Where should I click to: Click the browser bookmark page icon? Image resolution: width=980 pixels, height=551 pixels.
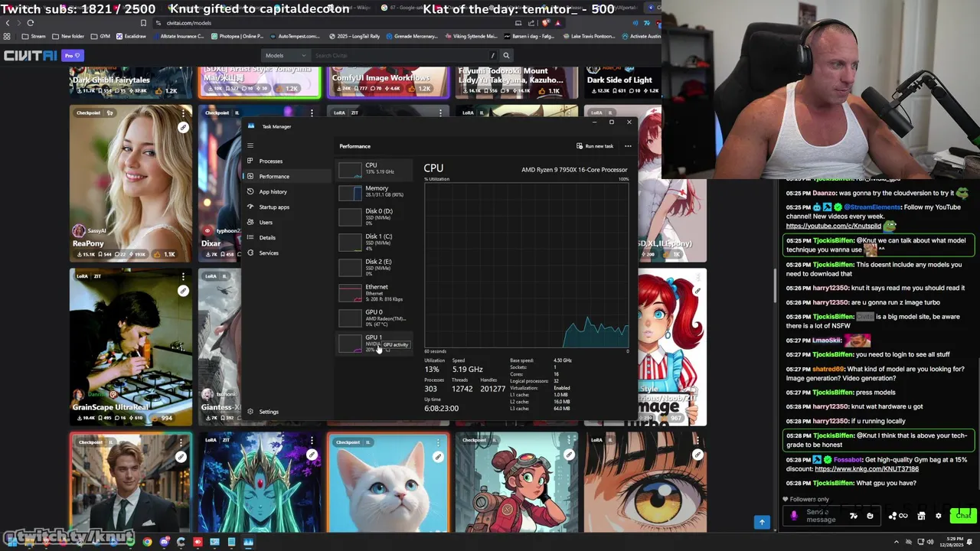click(142, 23)
